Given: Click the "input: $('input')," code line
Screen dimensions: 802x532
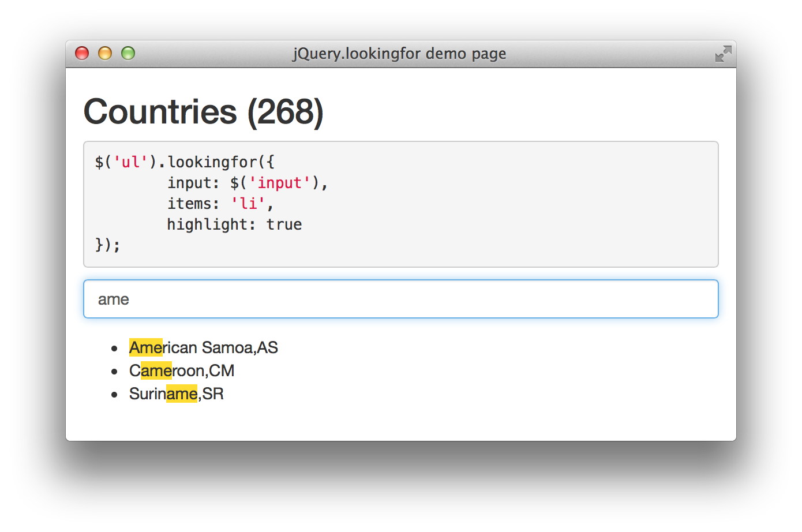Looking at the screenshot, I should coord(248,183).
